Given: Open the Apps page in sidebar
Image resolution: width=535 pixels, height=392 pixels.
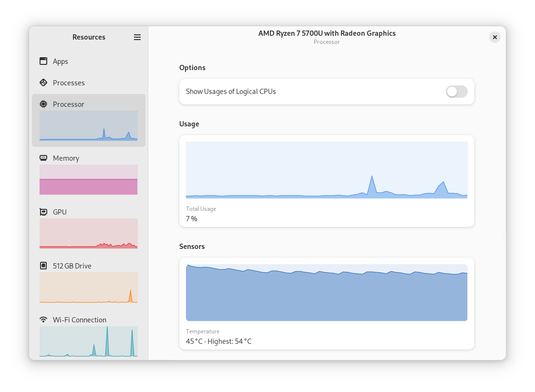Looking at the screenshot, I should (x=61, y=62).
